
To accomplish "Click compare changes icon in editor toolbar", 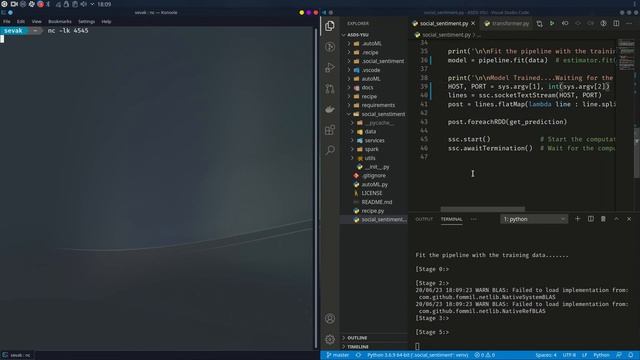I will pyautogui.click(x=539, y=24).
